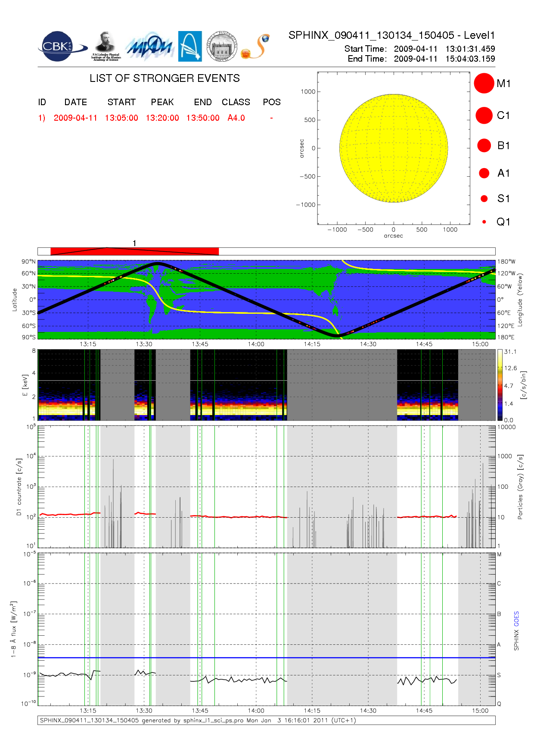Click the Specula Panormitana round seal
This screenshot has width=534, height=756.
tap(222, 46)
